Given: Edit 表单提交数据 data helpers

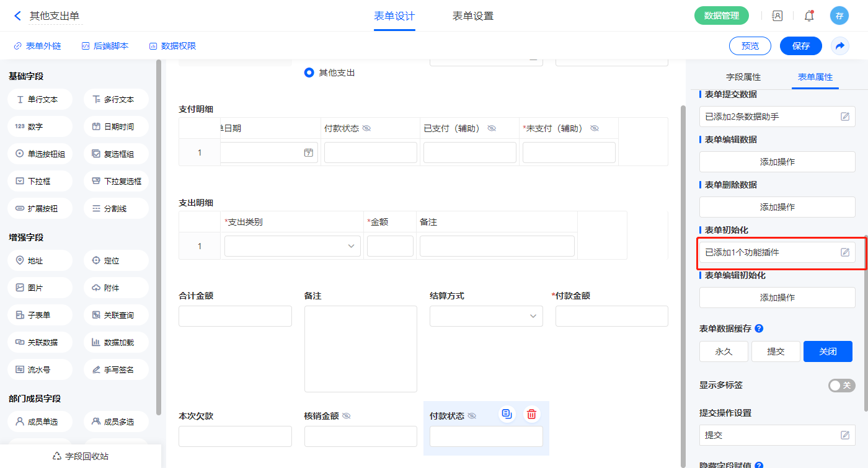Looking at the screenshot, I should click(x=844, y=117).
